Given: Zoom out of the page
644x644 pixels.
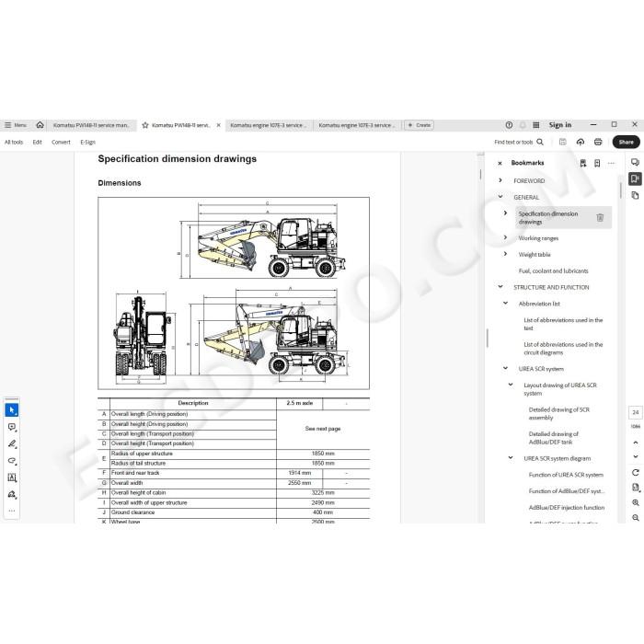Looking at the screenshot, I should pyautogui.click(x=636, y=518).
